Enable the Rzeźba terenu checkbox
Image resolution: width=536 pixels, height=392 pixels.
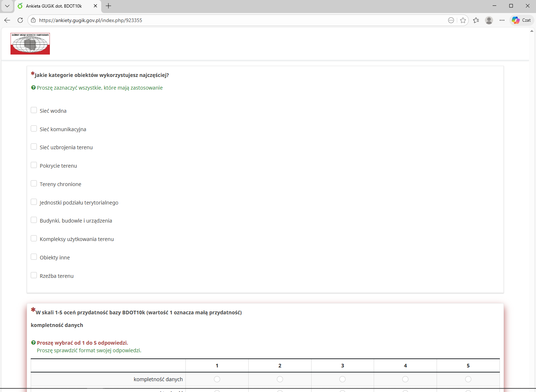34,275
